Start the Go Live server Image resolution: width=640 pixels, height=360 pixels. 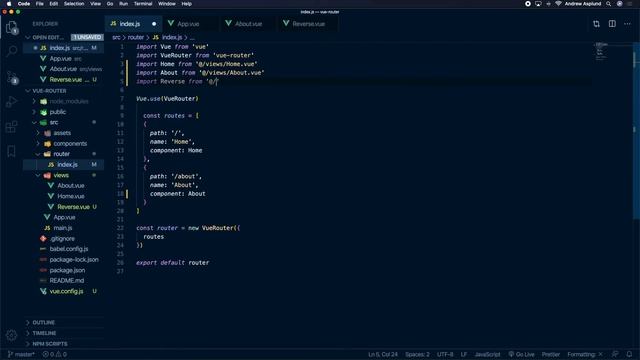coord(521,354)
